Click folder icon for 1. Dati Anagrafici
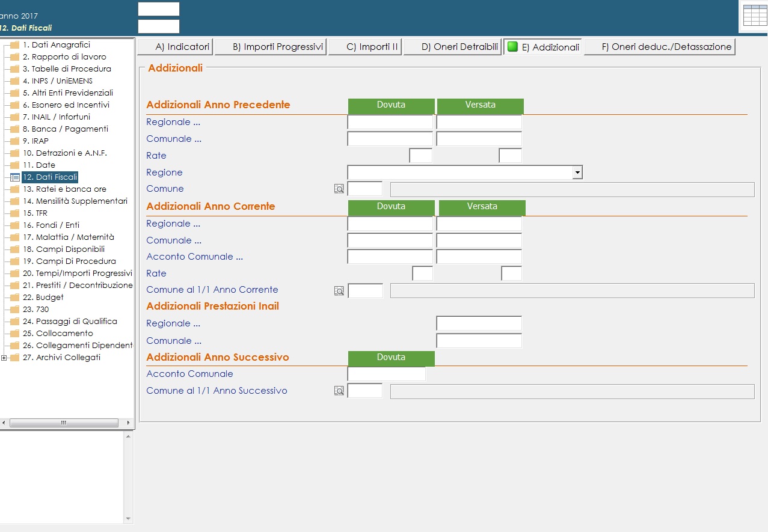This screenshot has width=768, height=532. click(x=15, y=45)
